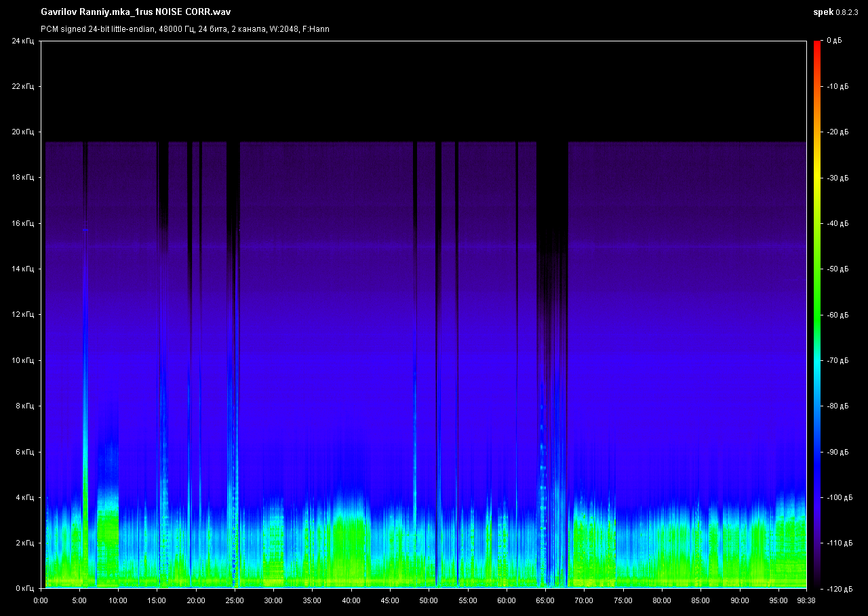This screenshot has width=868, height=616.
Task: Click the 25:00 time axis marker
Action: point(235,600)
